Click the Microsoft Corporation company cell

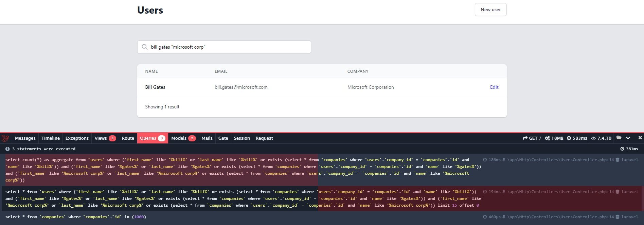(371, 87)
